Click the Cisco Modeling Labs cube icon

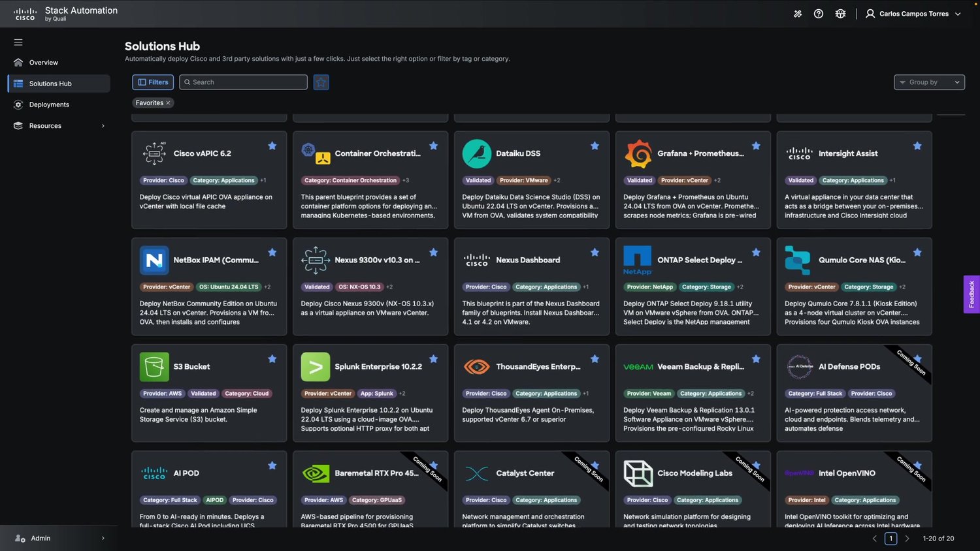point(638,473)
